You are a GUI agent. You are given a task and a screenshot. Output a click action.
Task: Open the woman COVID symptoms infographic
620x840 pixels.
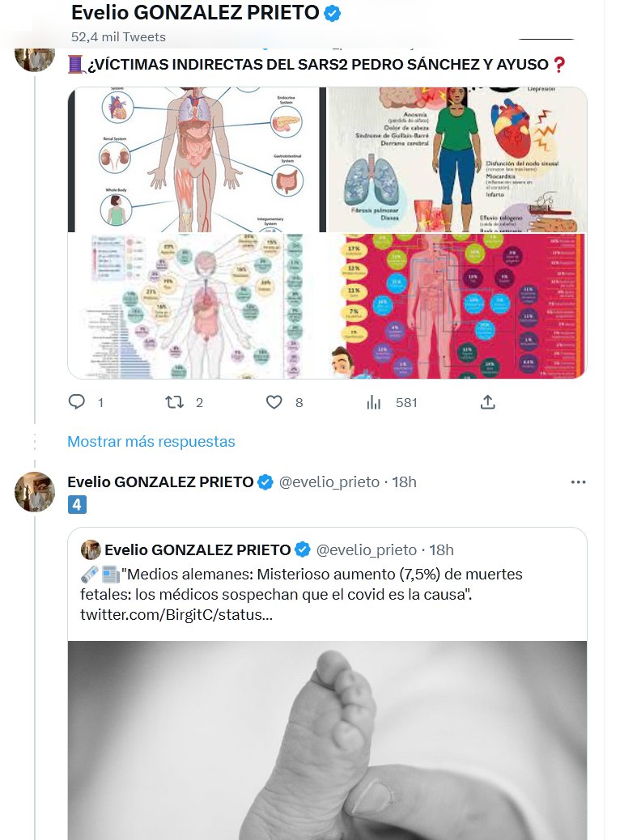click(457, 159)
